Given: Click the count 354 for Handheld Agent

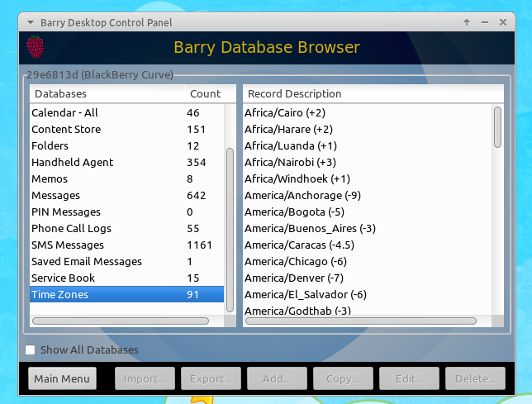Looking at the screenshot, I should click(197, 162).
